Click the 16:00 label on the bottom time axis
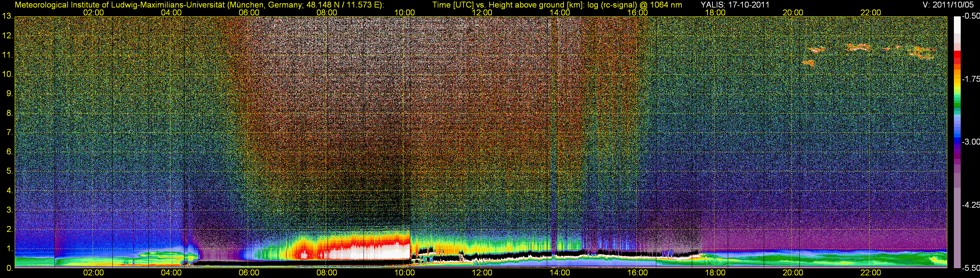Image resolution: width=980 pixels, height=278 pixels. coord(638,273)
